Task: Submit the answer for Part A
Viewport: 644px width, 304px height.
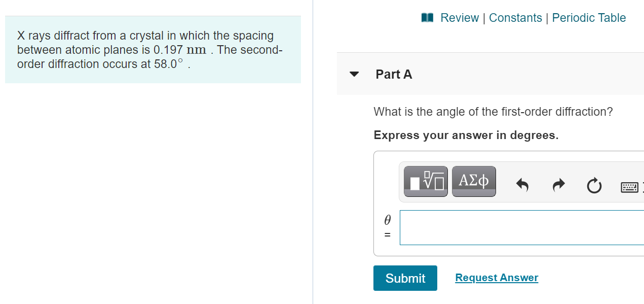Action: click(405, 278)
